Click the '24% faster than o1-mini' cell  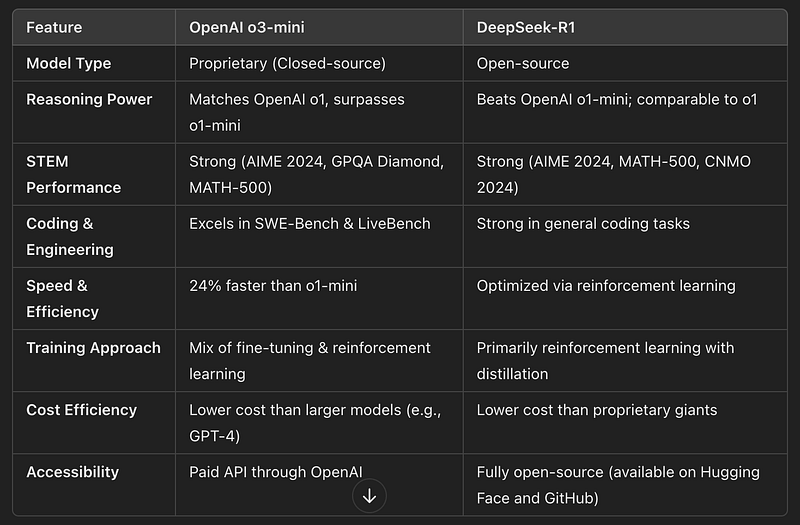point(273,286)
